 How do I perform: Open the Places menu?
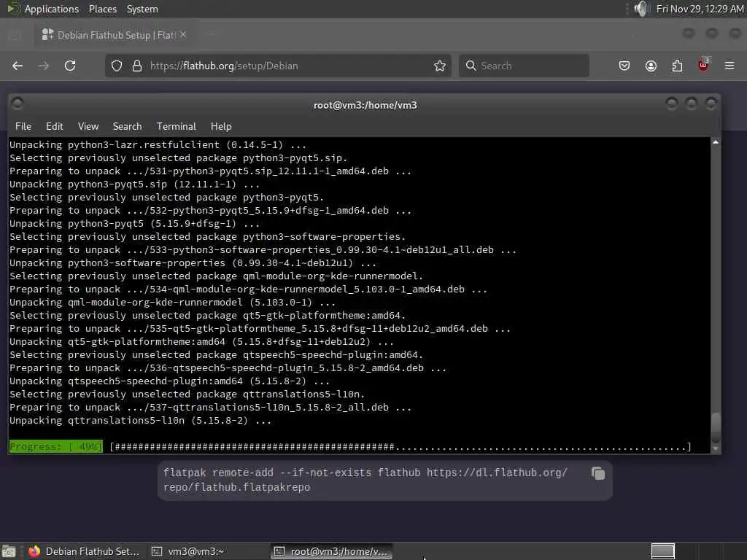(103, 9)
